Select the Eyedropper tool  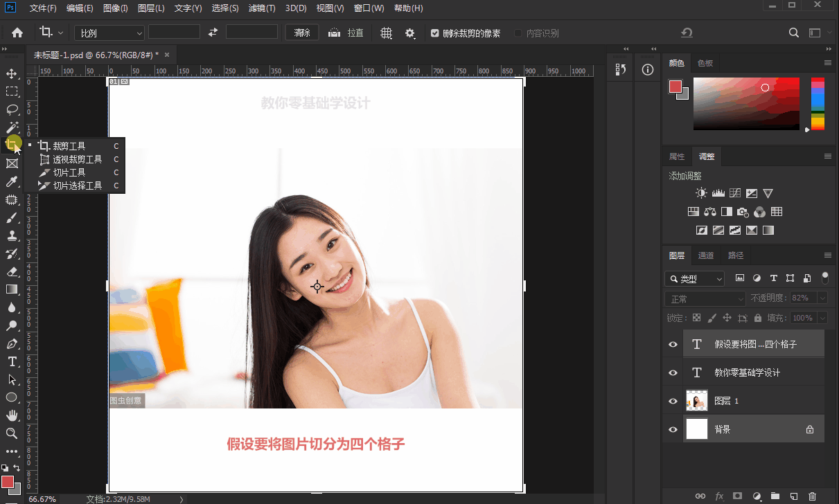point(12,181)
